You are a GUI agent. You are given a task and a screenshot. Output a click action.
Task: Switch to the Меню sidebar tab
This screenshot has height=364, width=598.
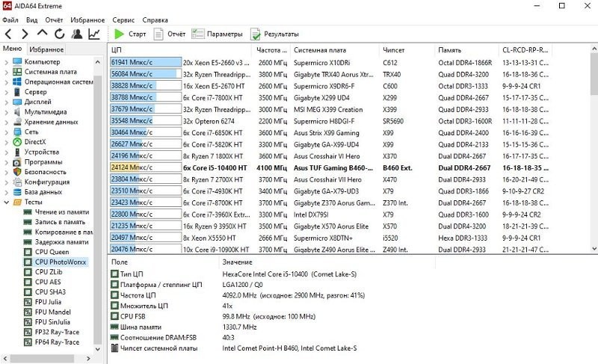coord(13,49)
